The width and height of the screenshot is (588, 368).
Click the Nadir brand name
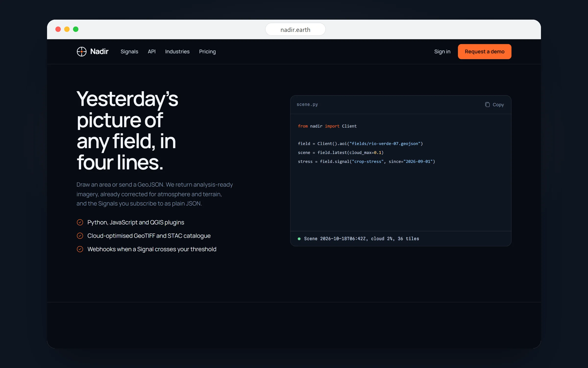pos(99,52)
